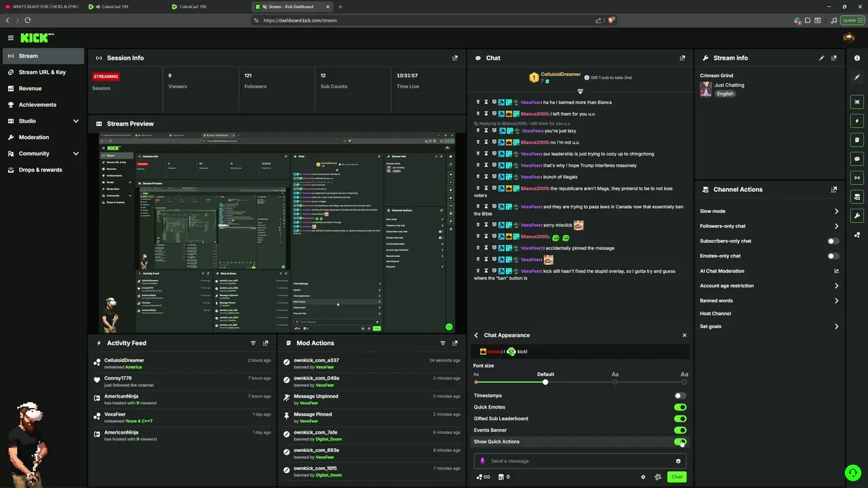Open Followers-only chat options
The width and height of the screenshot is (868, 488).
pos(769,226)
